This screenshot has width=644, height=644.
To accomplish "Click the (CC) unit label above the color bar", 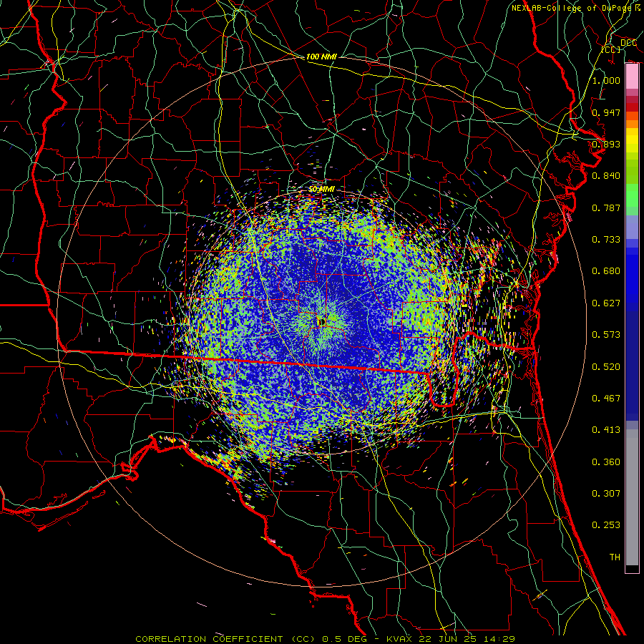I will click(x=611, y=49).
